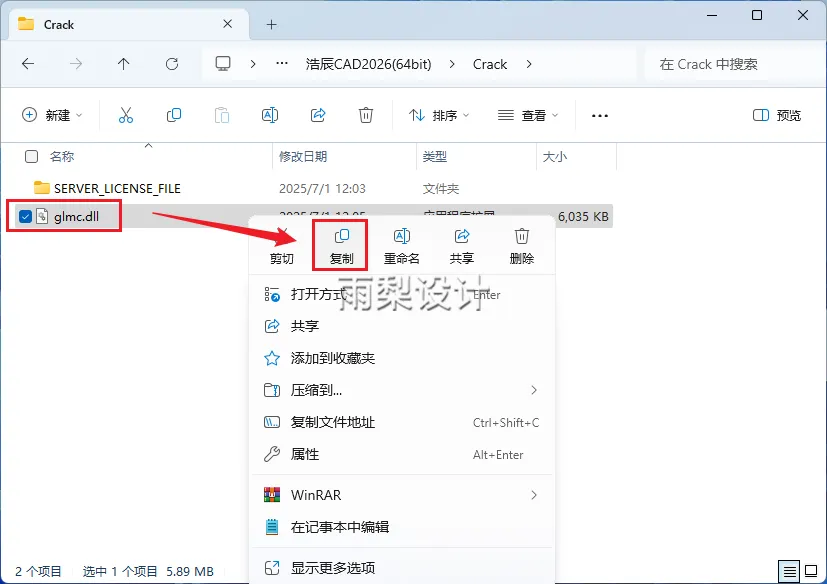Uncheck the glmc.dll file checkbox

25,216
